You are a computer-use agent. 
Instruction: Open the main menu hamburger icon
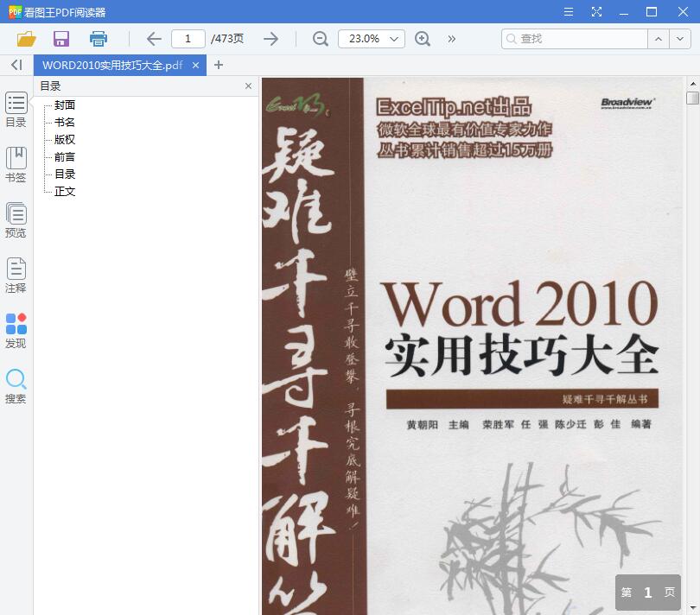569,11
